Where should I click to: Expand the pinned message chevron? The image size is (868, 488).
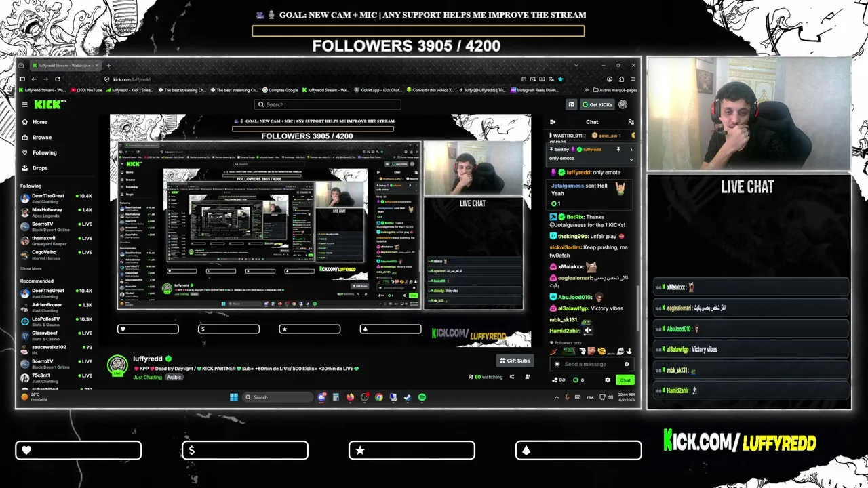pos(631,159)
